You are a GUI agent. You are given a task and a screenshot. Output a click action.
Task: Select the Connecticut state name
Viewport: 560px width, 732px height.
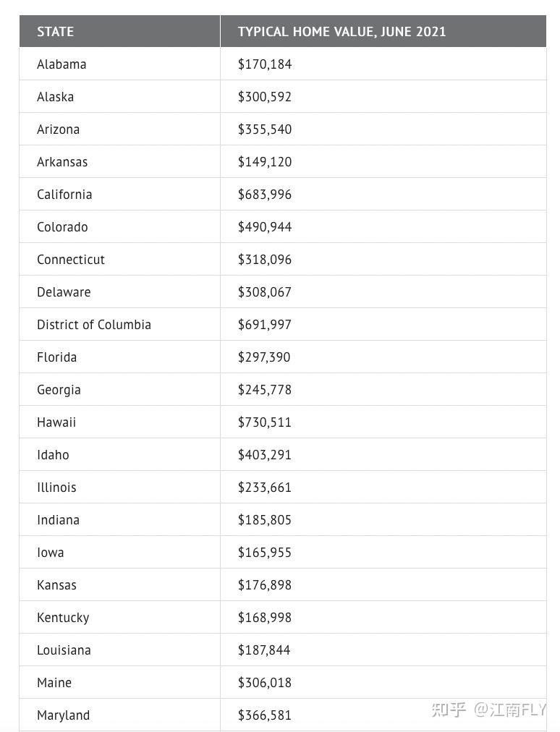click(71, 260)
